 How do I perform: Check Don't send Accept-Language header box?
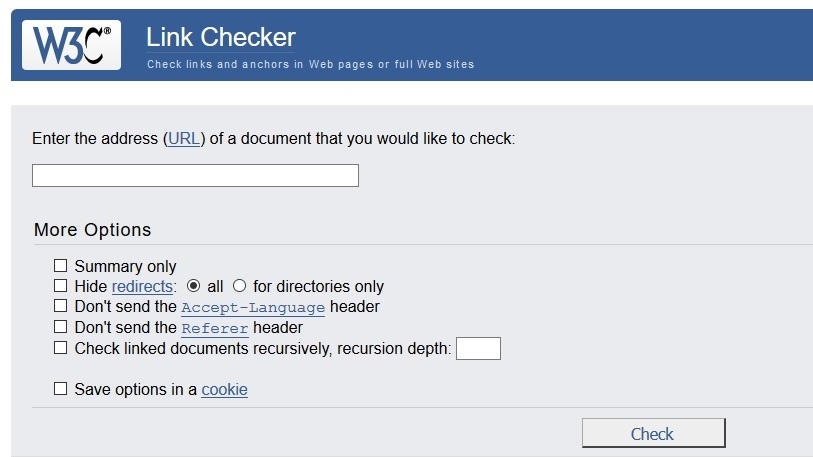coord(61,306)
